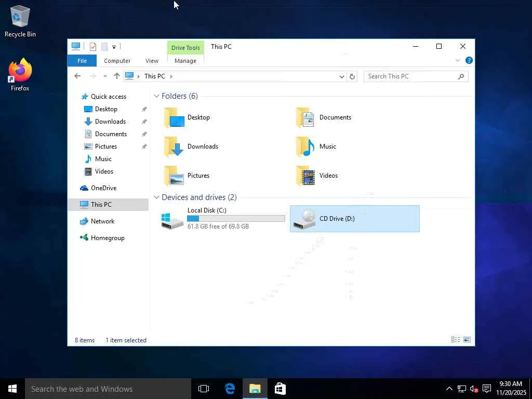Expand the ribbon with the chevron arrow

coord(457,60)
